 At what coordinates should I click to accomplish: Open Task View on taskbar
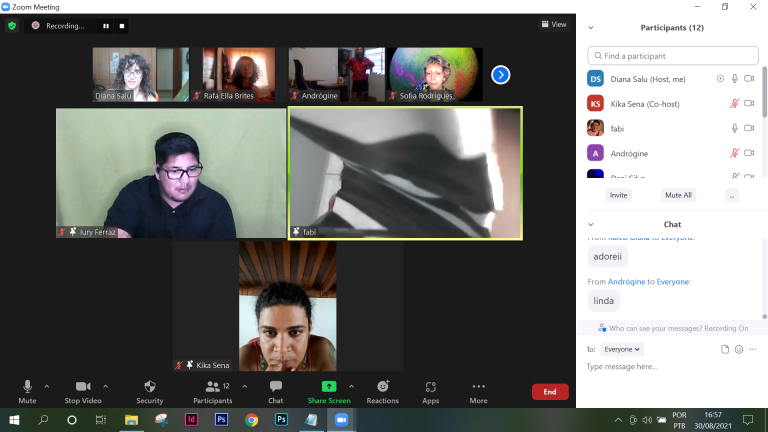coord(101,420)
